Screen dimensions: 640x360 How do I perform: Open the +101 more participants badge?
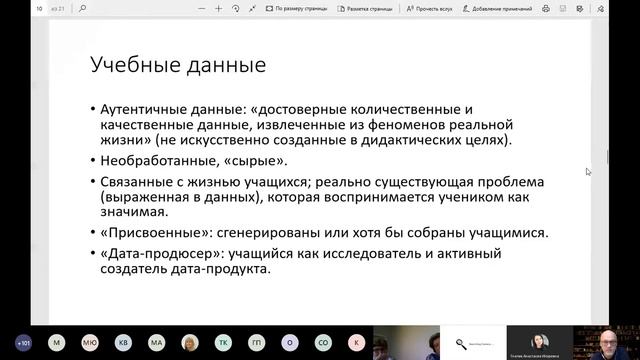tap(23, 343)
